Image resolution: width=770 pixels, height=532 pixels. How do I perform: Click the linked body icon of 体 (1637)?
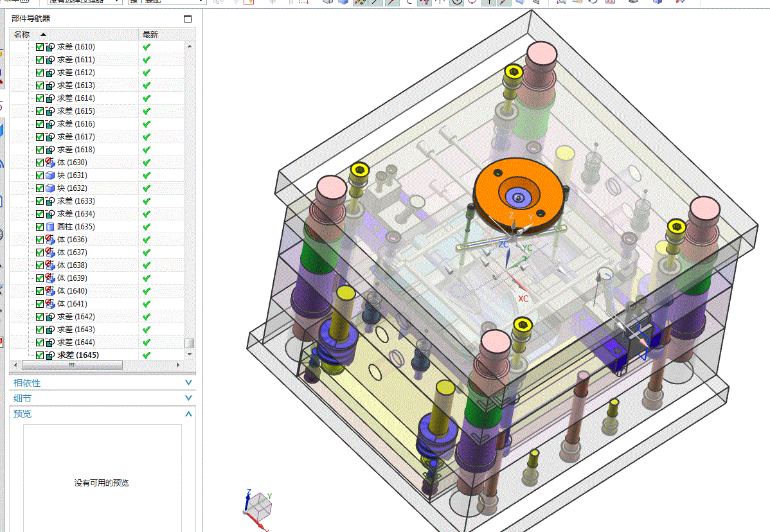(x=50, y=253)
